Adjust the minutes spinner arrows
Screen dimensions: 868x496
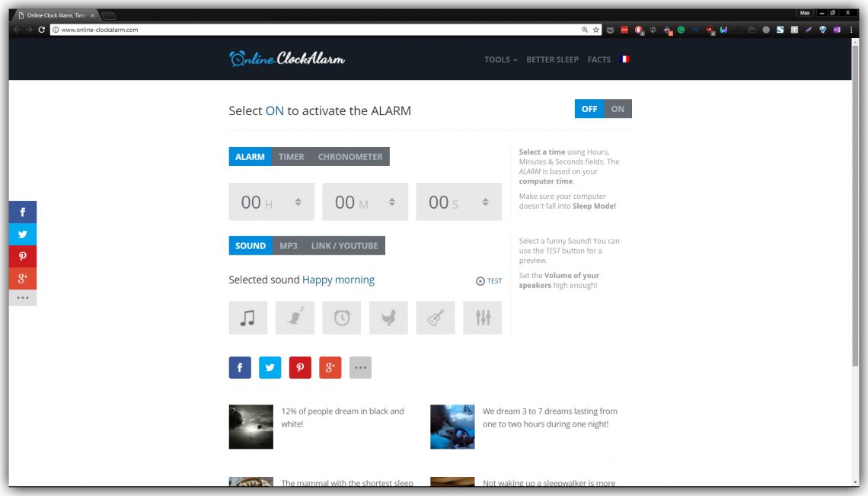(x=392, y=202)
